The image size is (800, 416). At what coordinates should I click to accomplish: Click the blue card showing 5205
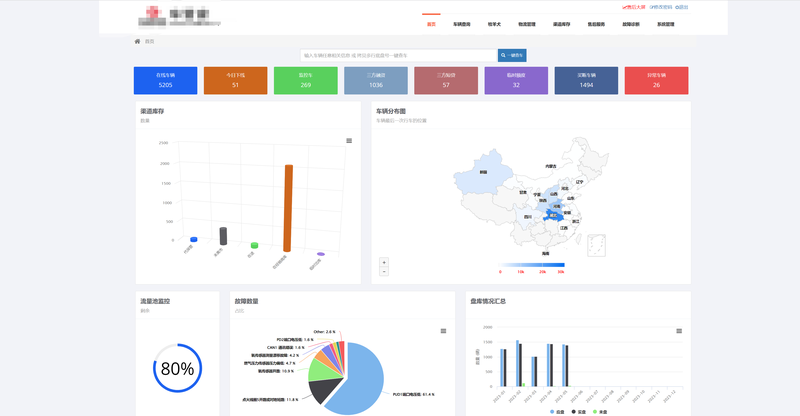(165, 81)
